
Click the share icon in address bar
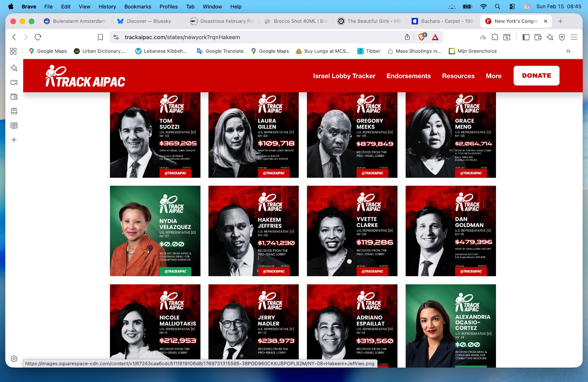tap(407, 37)
